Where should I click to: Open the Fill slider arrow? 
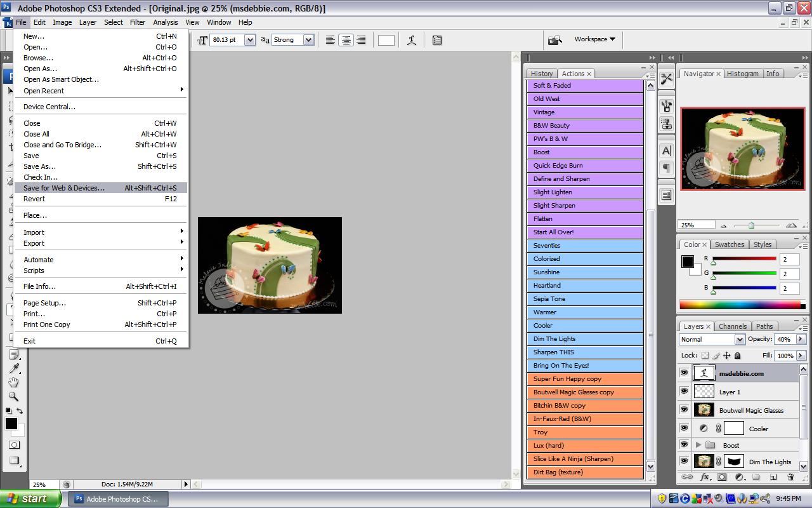[x=801, y=356]
